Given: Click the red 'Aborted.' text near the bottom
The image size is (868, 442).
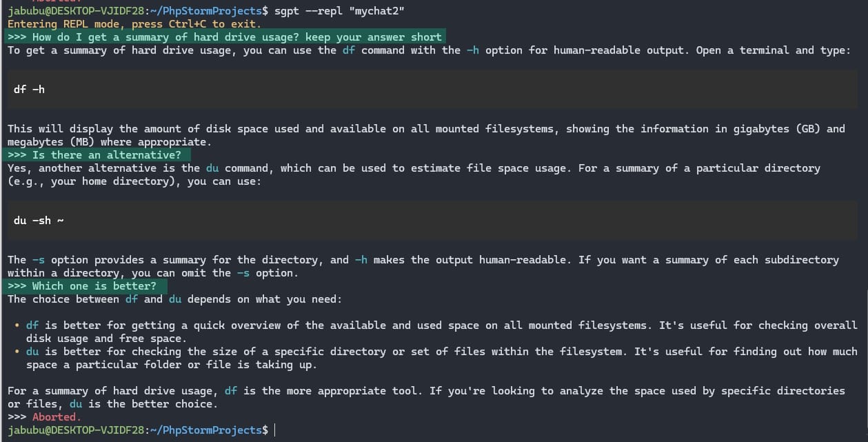Looking at the screenshot, I should 57,417.
